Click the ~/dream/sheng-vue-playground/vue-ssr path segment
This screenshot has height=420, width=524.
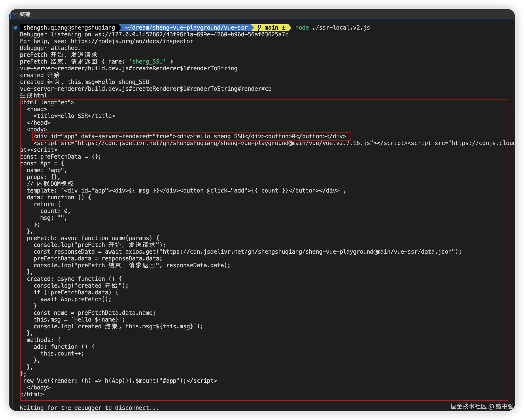point(186,28)
